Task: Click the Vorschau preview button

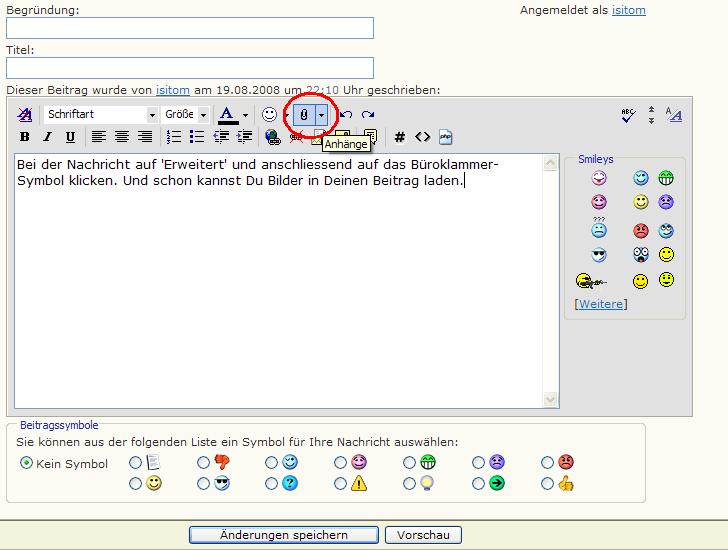Action: point(423,535)
